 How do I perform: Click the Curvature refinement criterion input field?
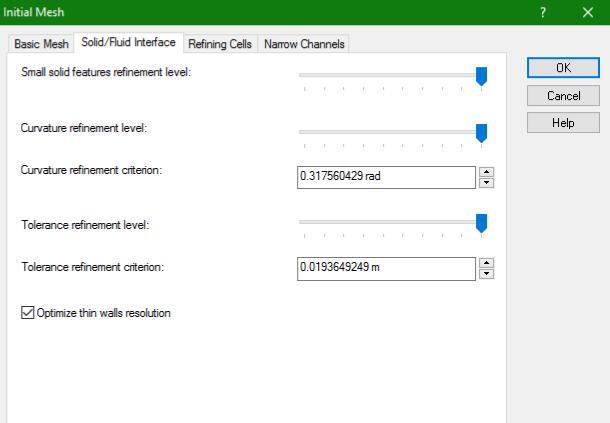[x=386, y=177]
